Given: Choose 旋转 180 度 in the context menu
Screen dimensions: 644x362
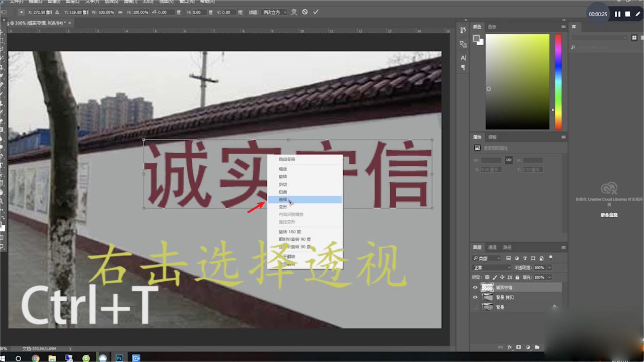Looking at the screenshot, I should pyautogui.click(x=304, y=232).
